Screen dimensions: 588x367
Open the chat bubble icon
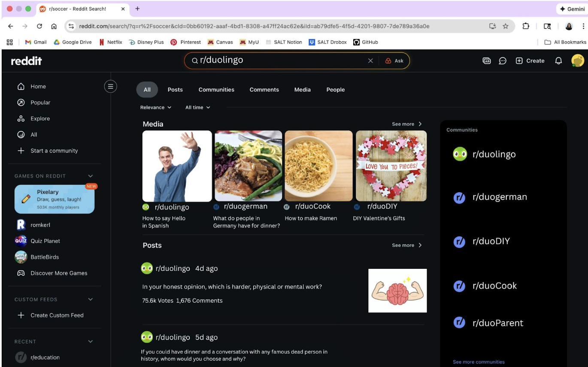[503, 61]
